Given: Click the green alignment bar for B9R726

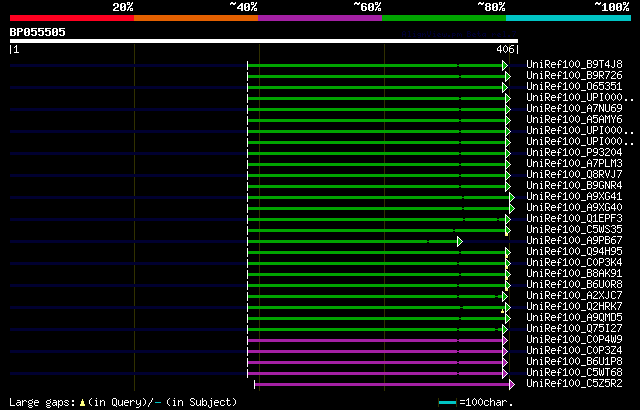Looking at the screenshot, I should click(376, 76).
